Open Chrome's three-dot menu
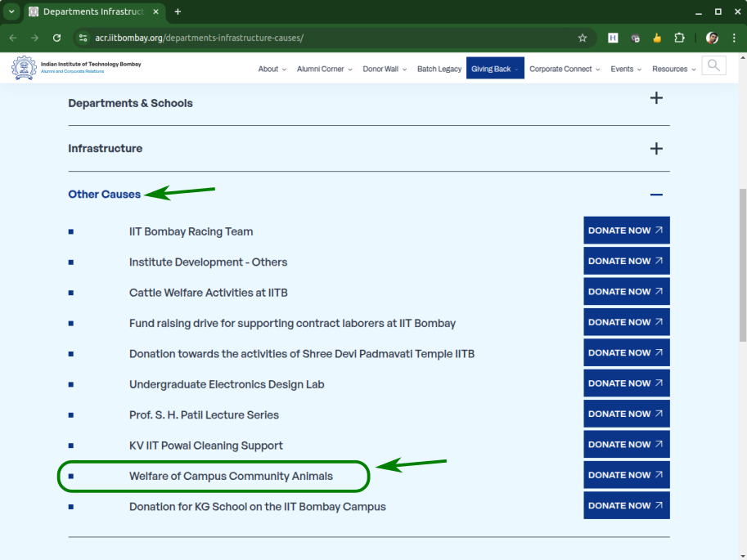This screenshot has height=560, width=747. pos(734,38)
